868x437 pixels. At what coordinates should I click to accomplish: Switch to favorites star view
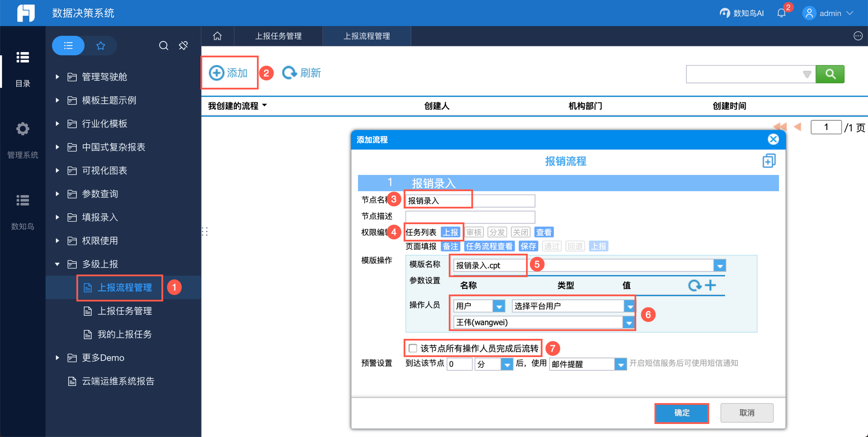tap(101, 46)
